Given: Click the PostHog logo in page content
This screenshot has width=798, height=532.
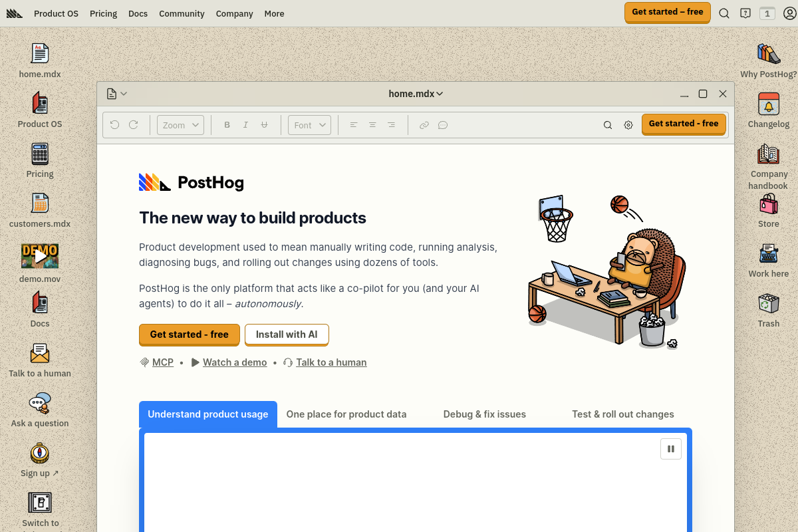Looking at the screenshot, I should pos(192,182).
